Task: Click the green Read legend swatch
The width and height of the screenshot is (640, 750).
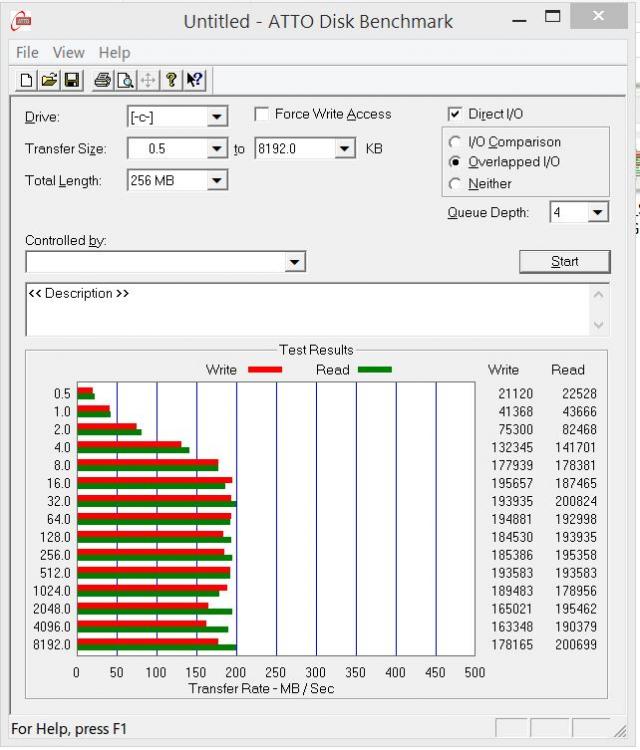Action: [375, 370]
